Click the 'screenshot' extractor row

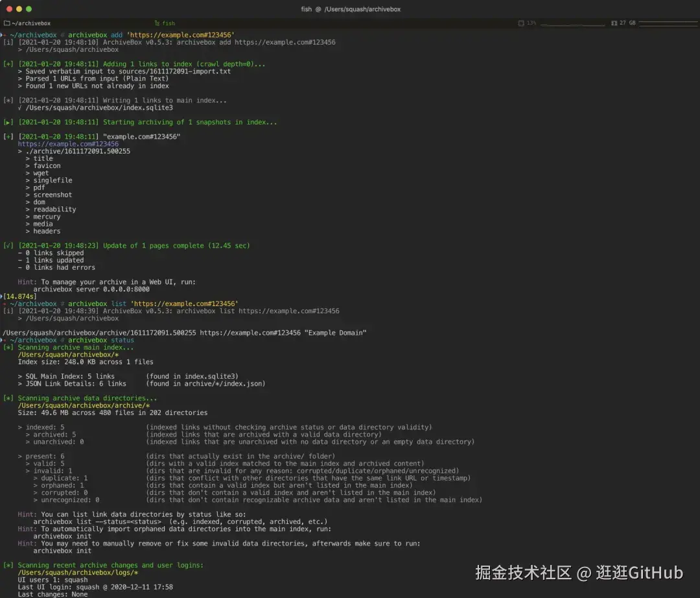(49, 195)
